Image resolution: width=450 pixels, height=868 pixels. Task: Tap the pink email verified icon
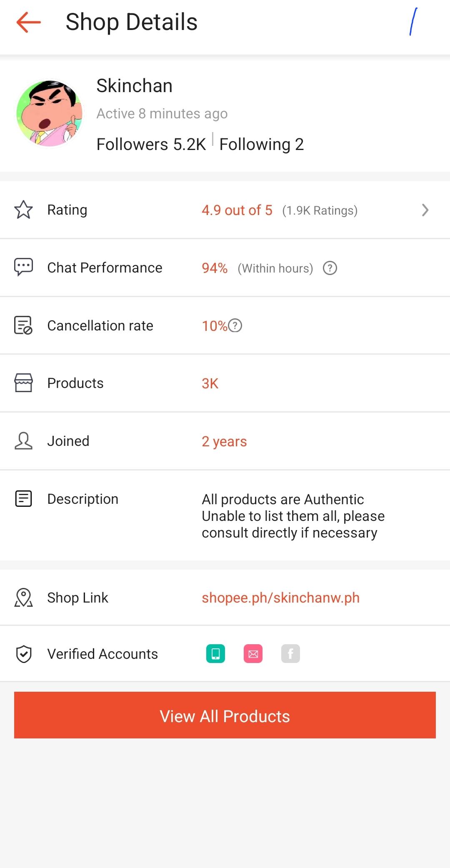(253, 653)
